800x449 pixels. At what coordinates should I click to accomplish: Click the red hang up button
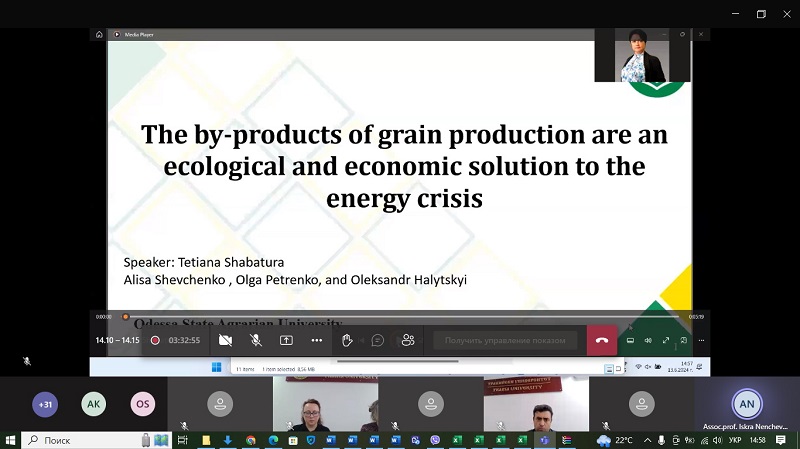pyautogui.click(x=601, y=340)
